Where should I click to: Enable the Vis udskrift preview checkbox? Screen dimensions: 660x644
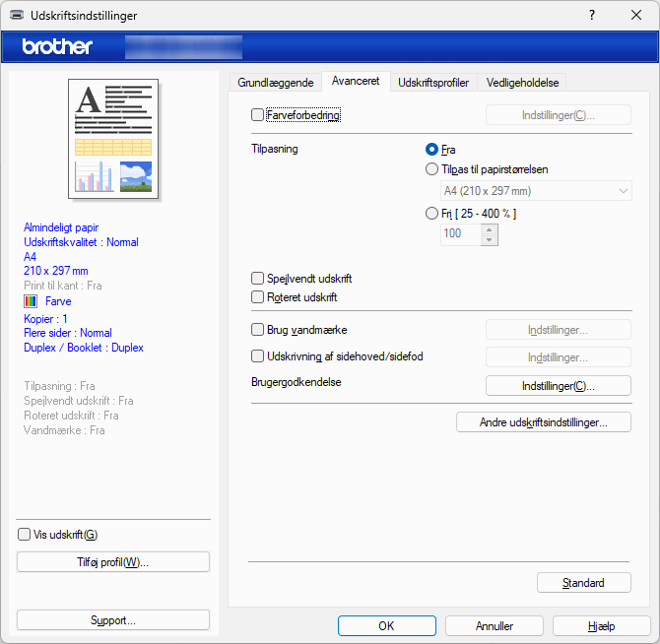point(25,535)
